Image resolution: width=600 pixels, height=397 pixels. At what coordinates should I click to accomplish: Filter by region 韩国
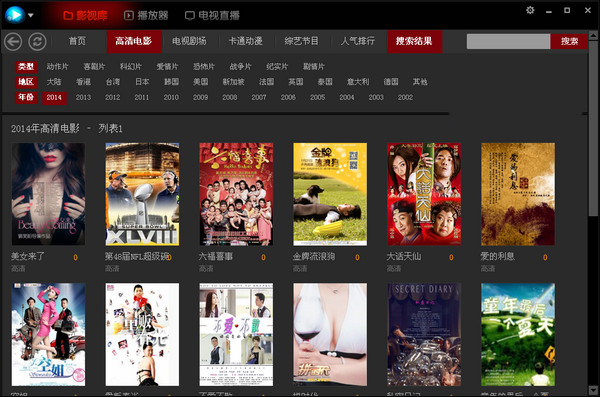coord(171,82)
